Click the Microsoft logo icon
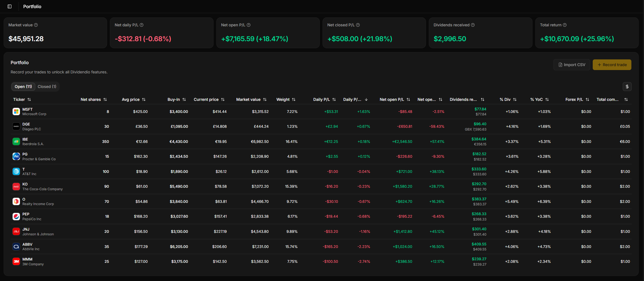 (x=16, y=112)
